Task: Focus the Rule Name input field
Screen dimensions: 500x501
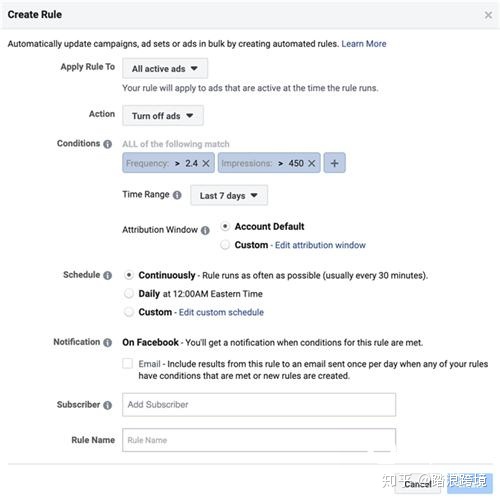Action: coord(259,440)
